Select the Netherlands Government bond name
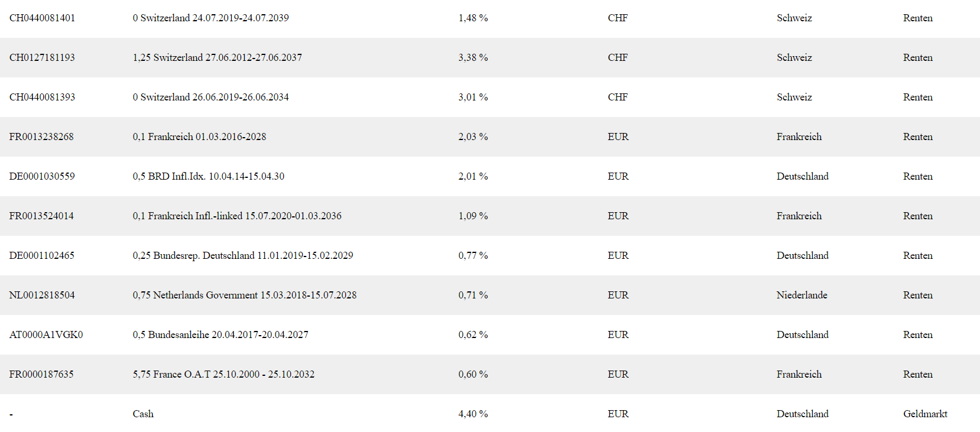Viewport: 980px width, 432px height. (244, 295)
